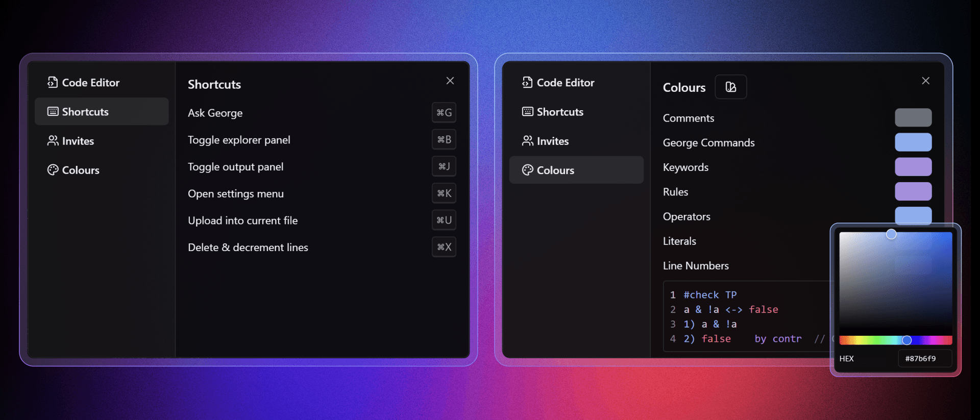Click Code Editor icon in left window
Screen dimensions: 980x420
coord(53,82)
